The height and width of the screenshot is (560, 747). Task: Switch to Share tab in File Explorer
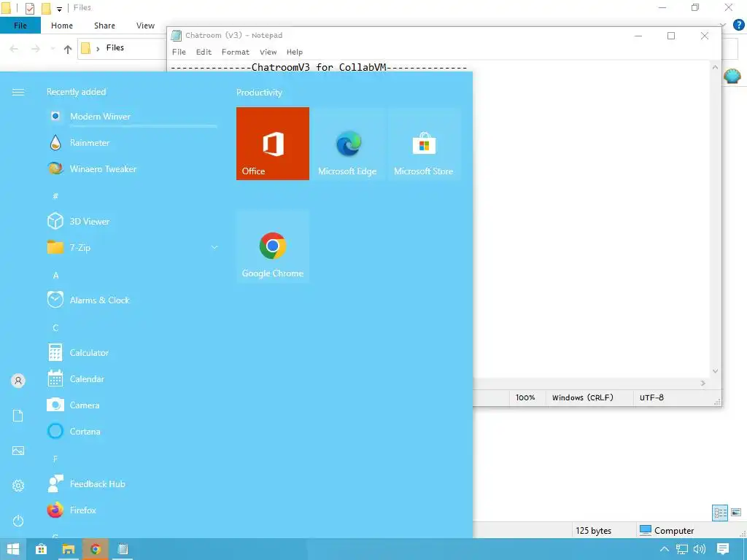tap(104, 26)
